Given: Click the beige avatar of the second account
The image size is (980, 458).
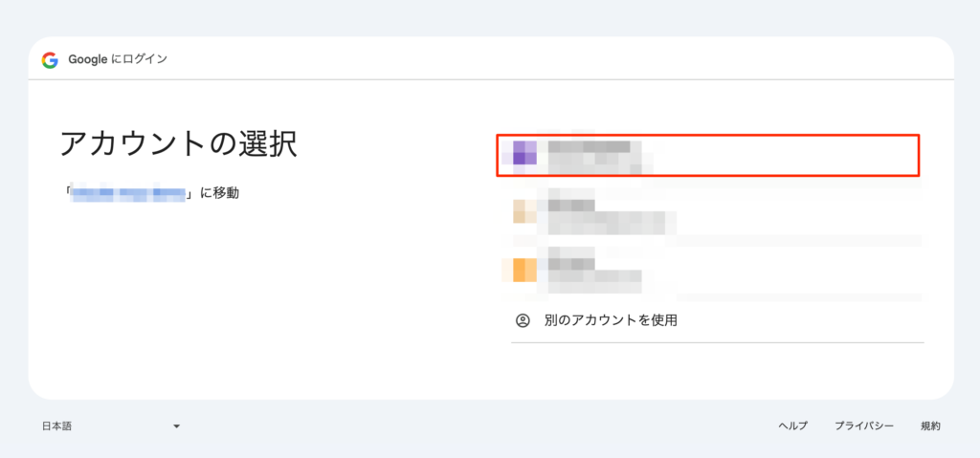Looking at the screenshot, I should click(524, 211).
